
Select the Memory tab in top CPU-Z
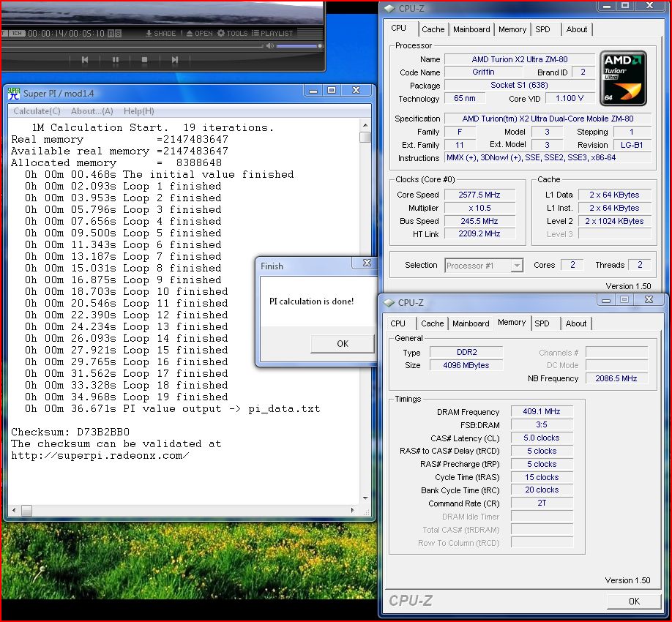tap(512, 29)
